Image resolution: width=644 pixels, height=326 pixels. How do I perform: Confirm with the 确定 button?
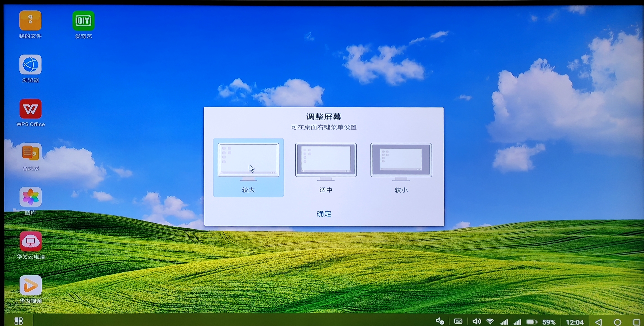pos(324,214)
